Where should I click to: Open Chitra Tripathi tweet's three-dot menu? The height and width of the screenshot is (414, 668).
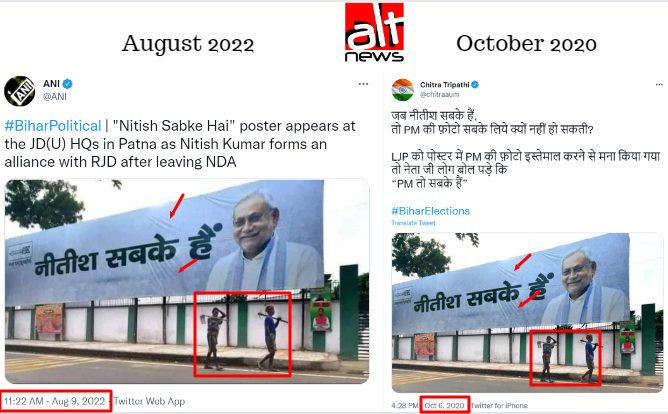[659, 84]
